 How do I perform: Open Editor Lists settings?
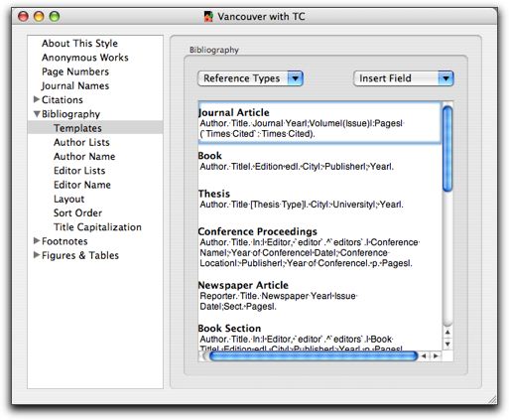click(x=79, y=171)
